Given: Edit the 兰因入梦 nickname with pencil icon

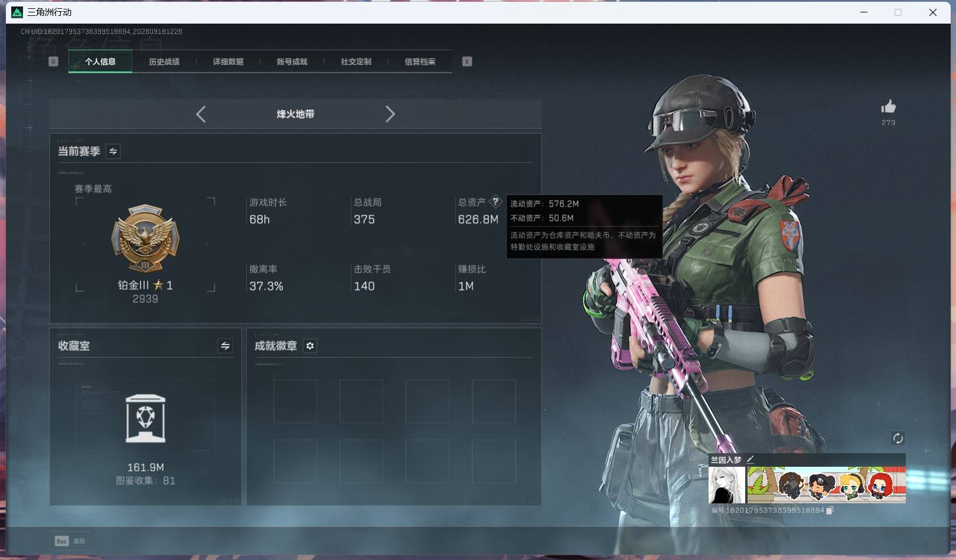Looking at the screenshot, I should pos(750,460).
